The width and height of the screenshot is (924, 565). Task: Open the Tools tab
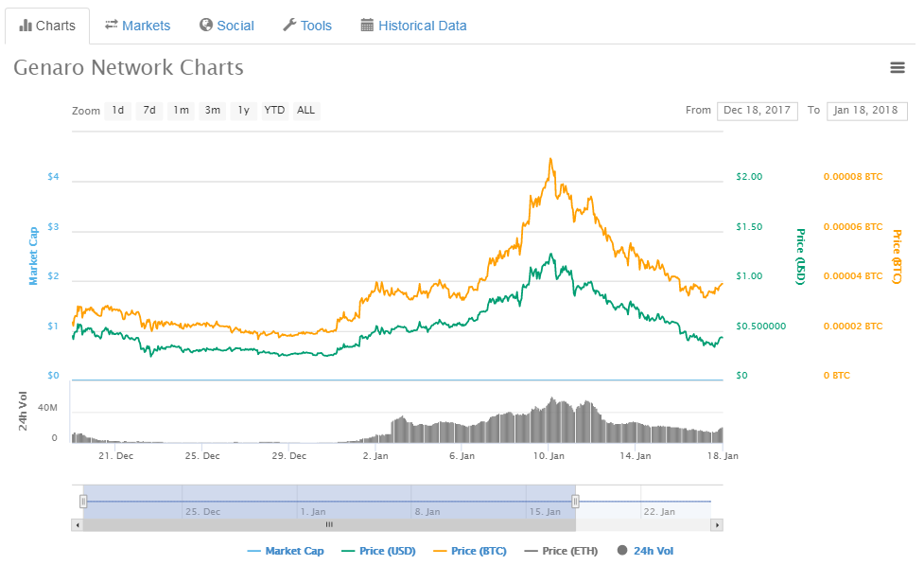[x=307, y=26]
